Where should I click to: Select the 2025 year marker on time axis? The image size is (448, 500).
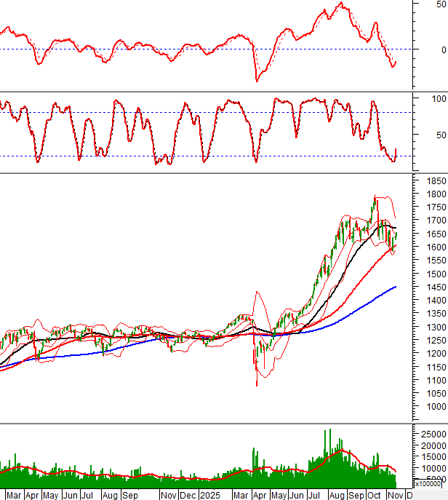211,495
